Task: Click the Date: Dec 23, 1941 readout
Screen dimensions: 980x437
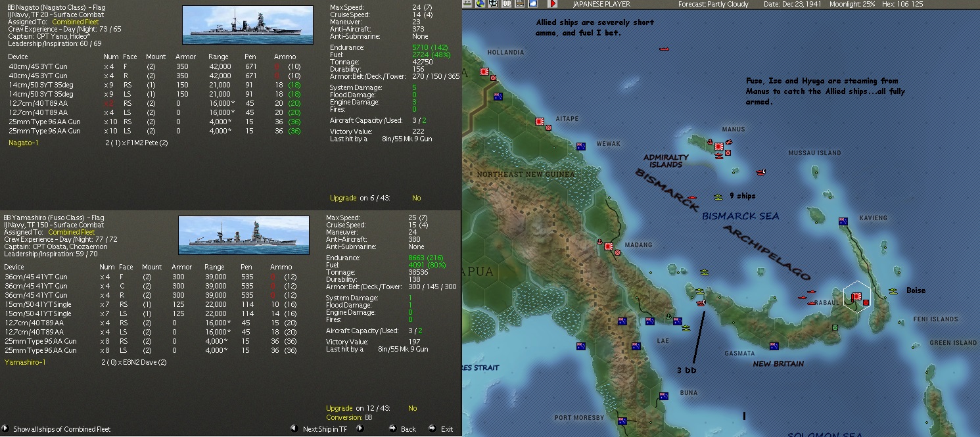Action: 793,4
